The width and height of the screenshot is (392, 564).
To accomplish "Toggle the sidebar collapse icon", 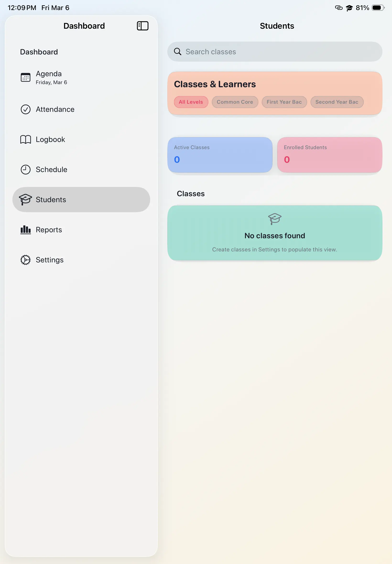I will 142,26.
